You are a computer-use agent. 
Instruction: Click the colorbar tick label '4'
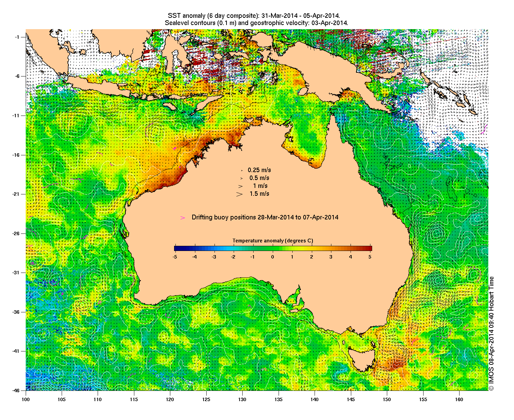[351, 256]
